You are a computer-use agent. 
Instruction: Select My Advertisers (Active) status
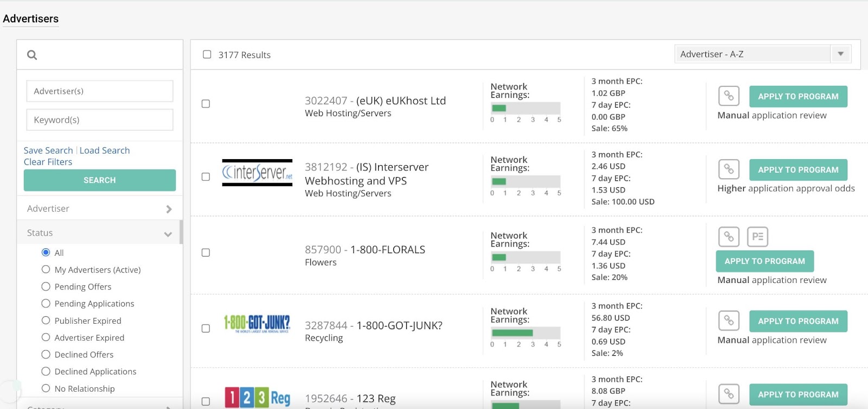(46, 269)
